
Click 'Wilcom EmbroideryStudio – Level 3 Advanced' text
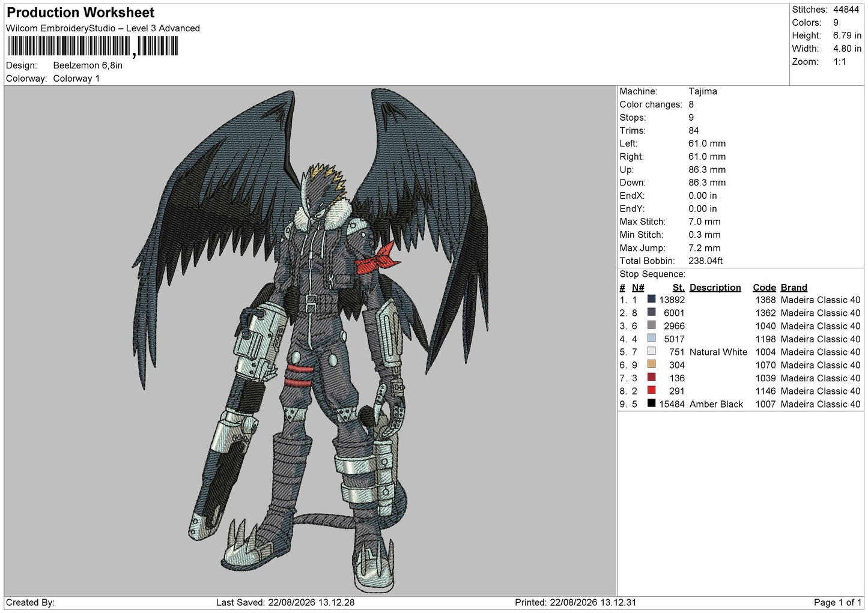tap(103, 28)
